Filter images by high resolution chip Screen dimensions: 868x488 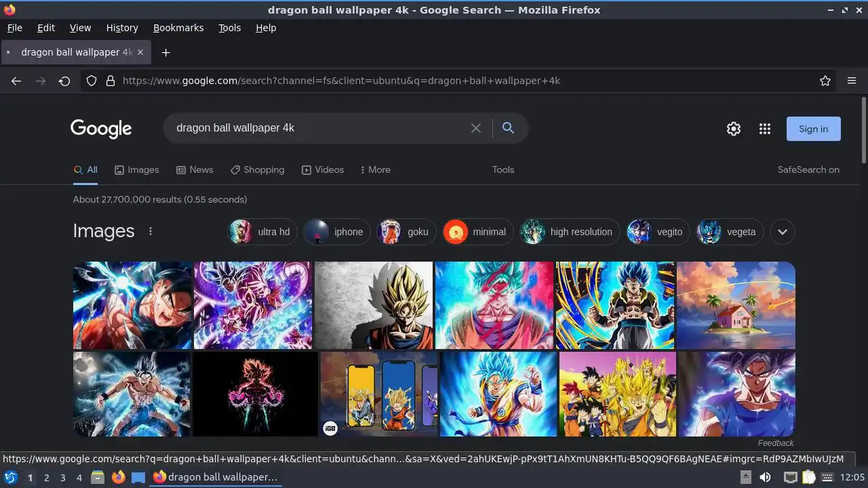[570, 232]
